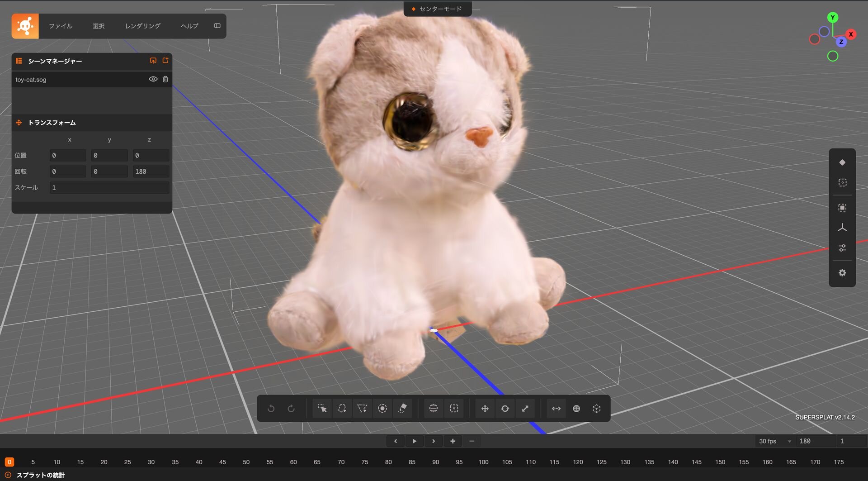
Task: Click the rotation z field showing 180
Action: (x=151, y=171)
